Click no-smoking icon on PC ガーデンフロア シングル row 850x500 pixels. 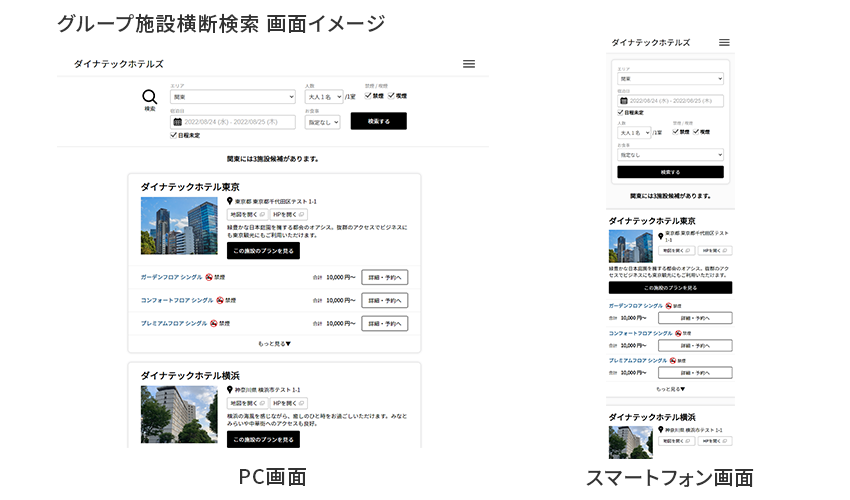click(208, 277)
